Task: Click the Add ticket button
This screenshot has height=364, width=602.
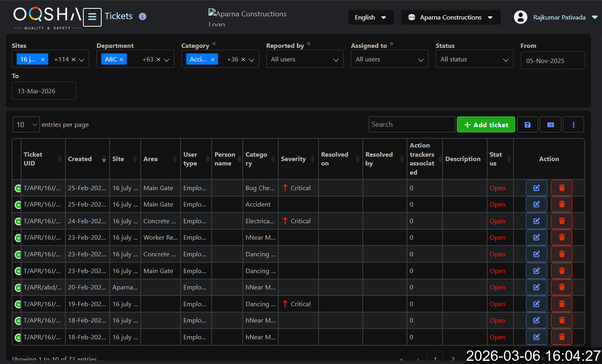Action: (486, 125)
